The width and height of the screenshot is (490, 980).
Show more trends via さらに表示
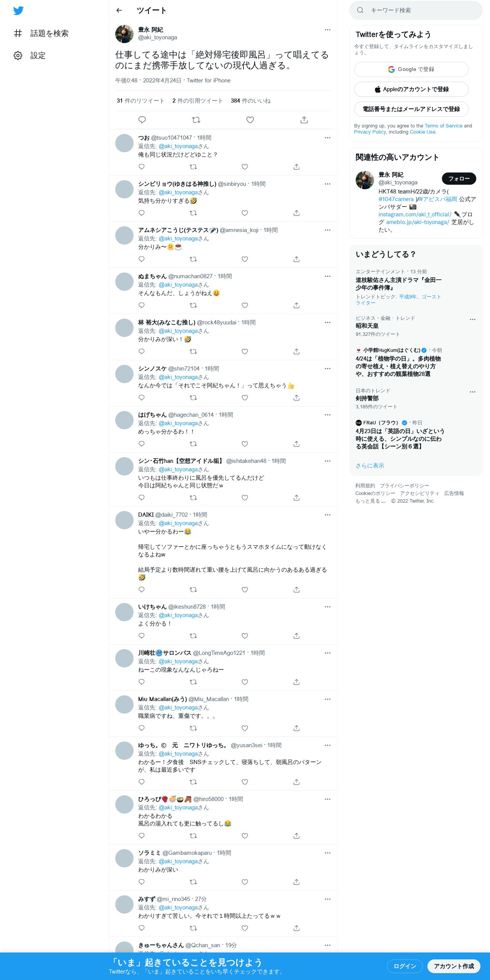click(x=370, y=466)
